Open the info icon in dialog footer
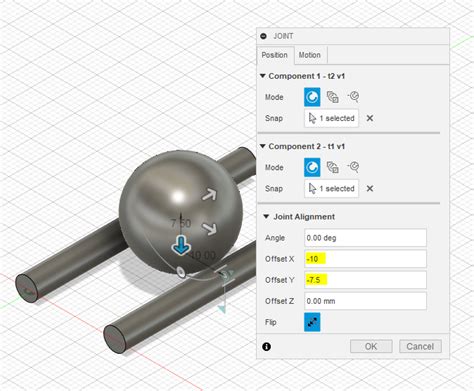474x391 pixels. point(266,347)
